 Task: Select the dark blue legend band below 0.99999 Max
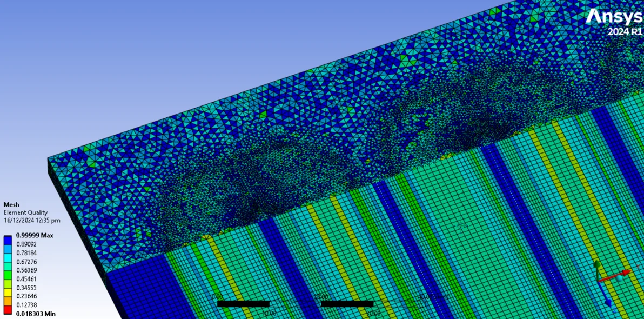[x=9, y=240]
